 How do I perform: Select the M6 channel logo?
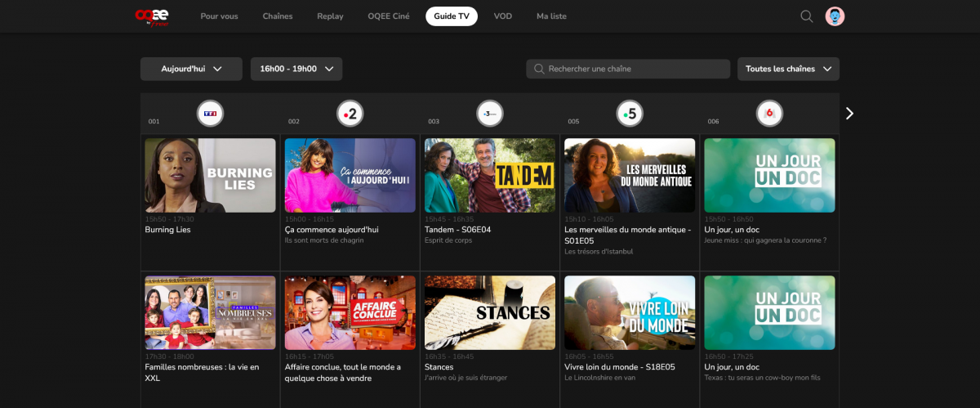pyautogui.click(x=769, y=114)
